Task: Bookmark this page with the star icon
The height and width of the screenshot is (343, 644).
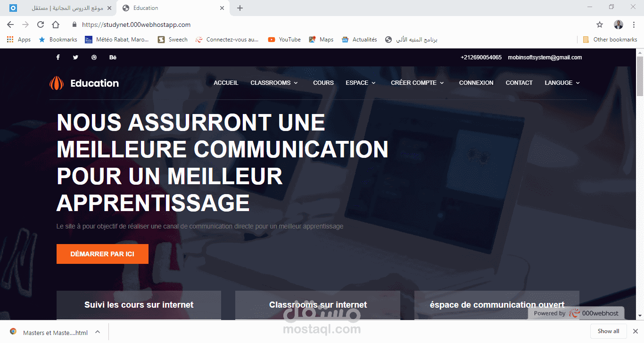Action: tap(600, 24)
